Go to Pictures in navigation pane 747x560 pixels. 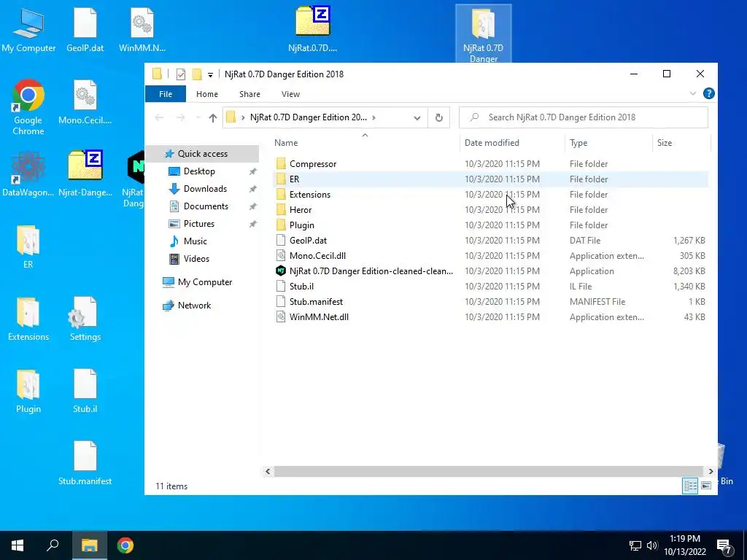[198, 223]
